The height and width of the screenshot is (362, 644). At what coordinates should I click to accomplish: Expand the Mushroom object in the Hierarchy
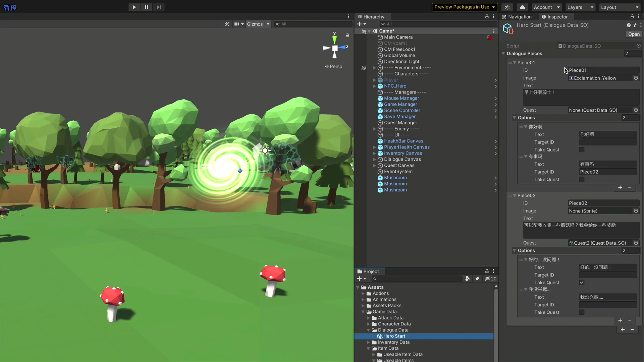pyautogui.click(x=495, y=178)
